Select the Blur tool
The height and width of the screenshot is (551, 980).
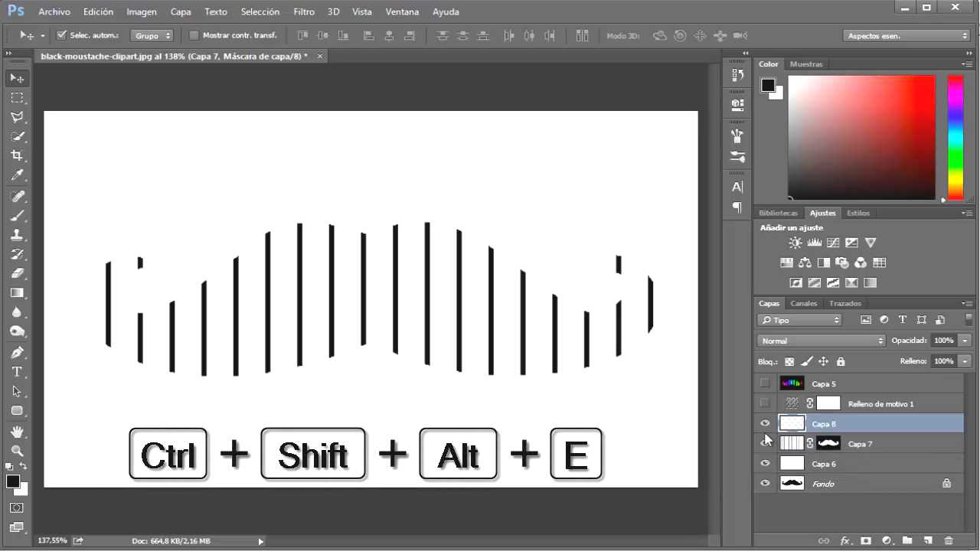17,312
